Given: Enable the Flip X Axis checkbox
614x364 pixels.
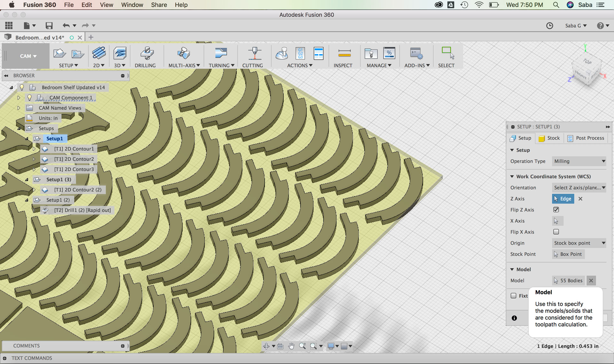Looking at the screenshot, I should point(556,232).
